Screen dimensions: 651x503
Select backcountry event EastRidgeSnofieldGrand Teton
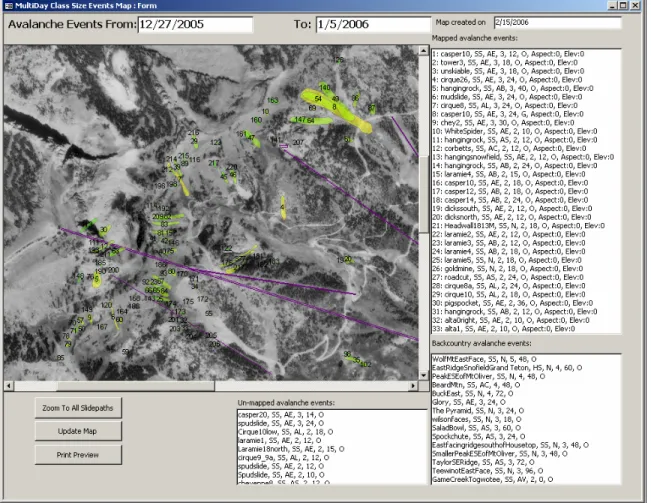507,368
